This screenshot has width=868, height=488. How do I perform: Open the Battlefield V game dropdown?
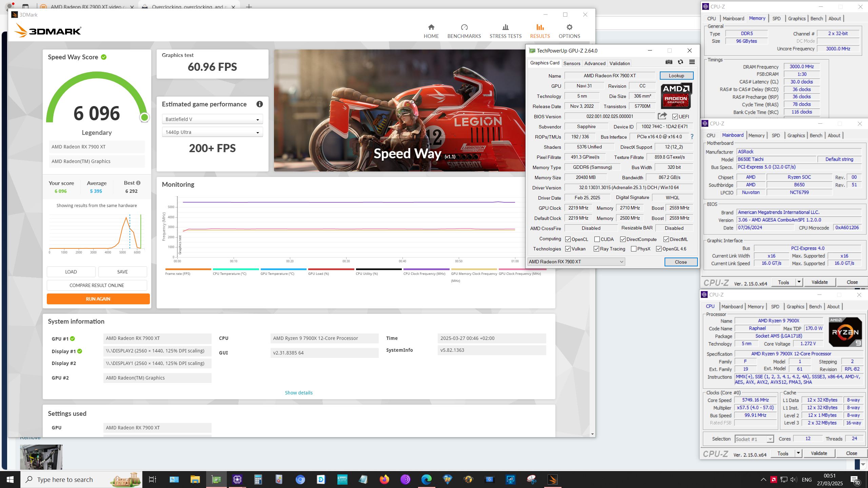[212, 119]
